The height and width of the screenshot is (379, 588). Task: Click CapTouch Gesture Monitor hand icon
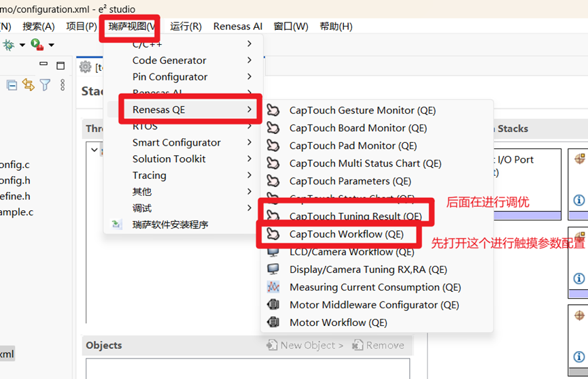(273, 110)
